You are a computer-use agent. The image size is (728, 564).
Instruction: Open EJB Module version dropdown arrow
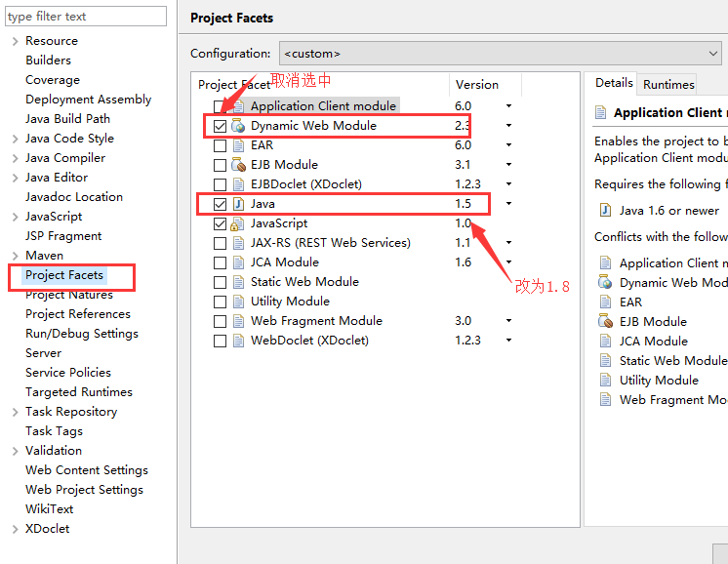(508, 165)
